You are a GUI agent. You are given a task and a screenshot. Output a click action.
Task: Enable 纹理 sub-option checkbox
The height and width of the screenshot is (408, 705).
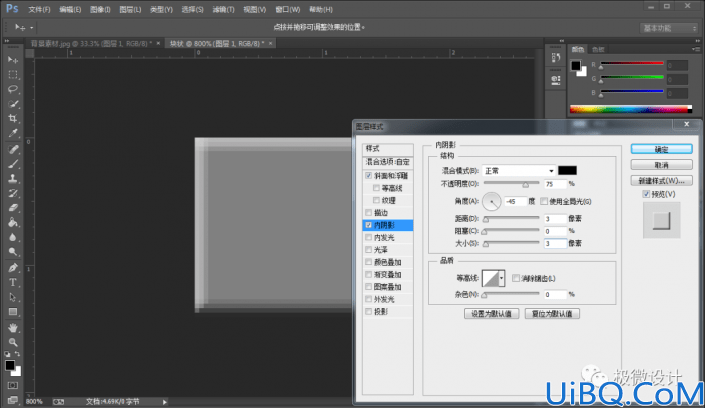click(x=376, y=200)
